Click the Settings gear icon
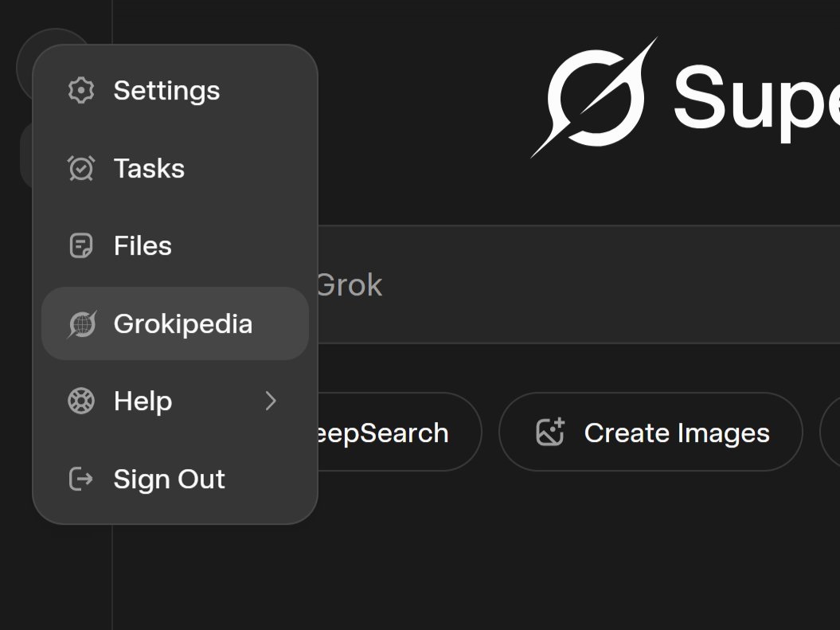 click(80, 91)
